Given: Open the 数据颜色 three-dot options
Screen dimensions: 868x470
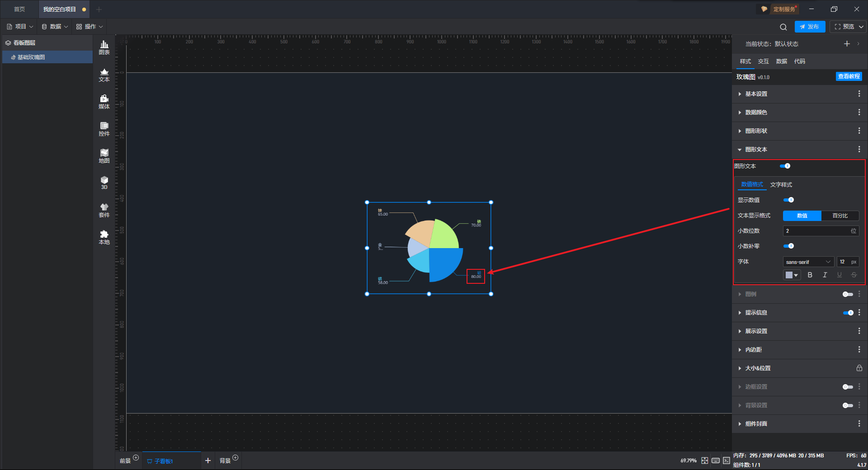Looking at the screenshot, I should click(859, 113).
